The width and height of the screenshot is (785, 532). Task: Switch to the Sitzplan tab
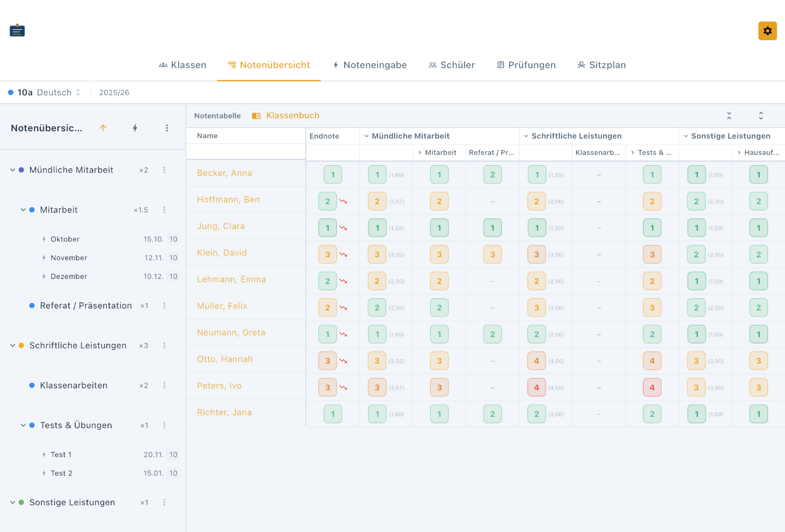[x=602, y=65]
